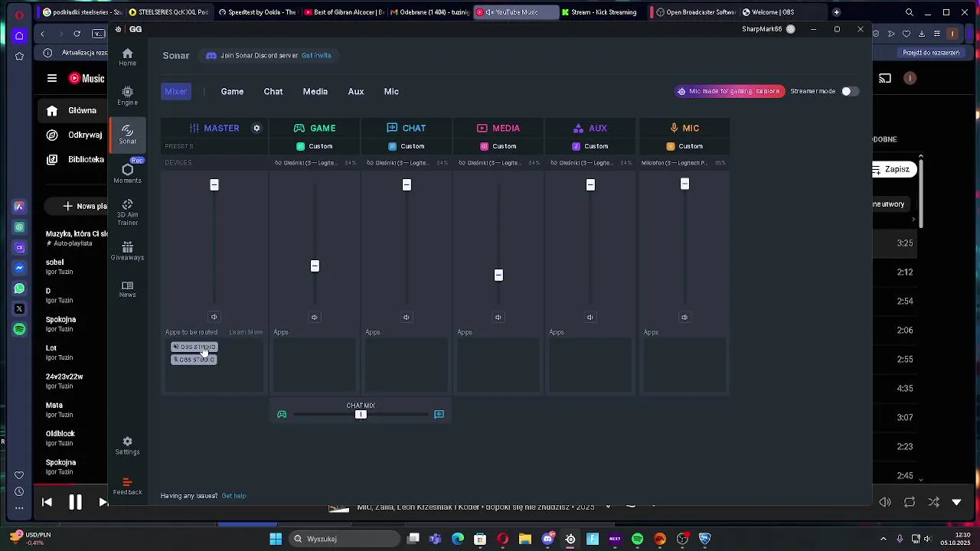Launch the 3D Aim Trainer

127,212
